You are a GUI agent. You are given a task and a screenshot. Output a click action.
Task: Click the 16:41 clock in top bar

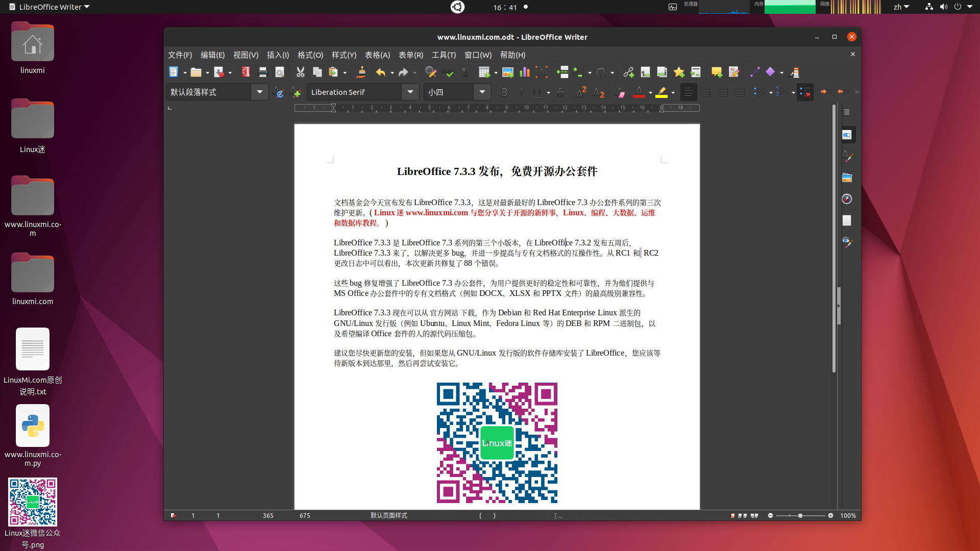point(505,7)
